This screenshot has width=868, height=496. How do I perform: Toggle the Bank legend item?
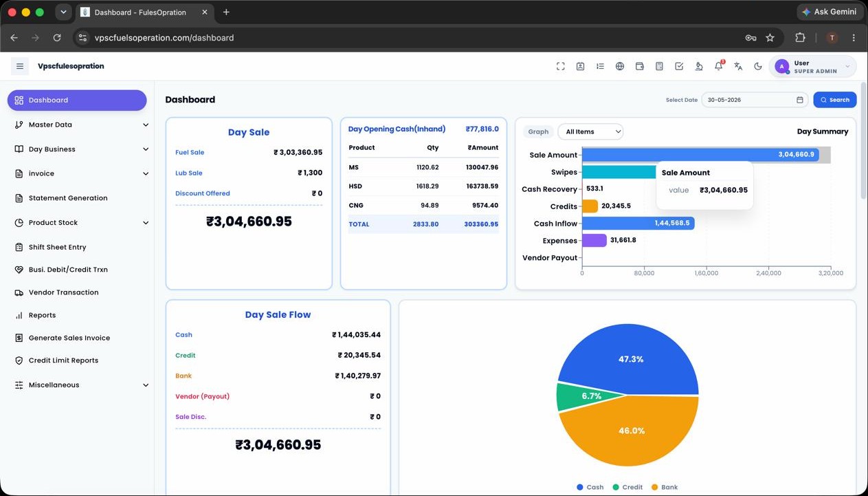click(x=664, y=487)
